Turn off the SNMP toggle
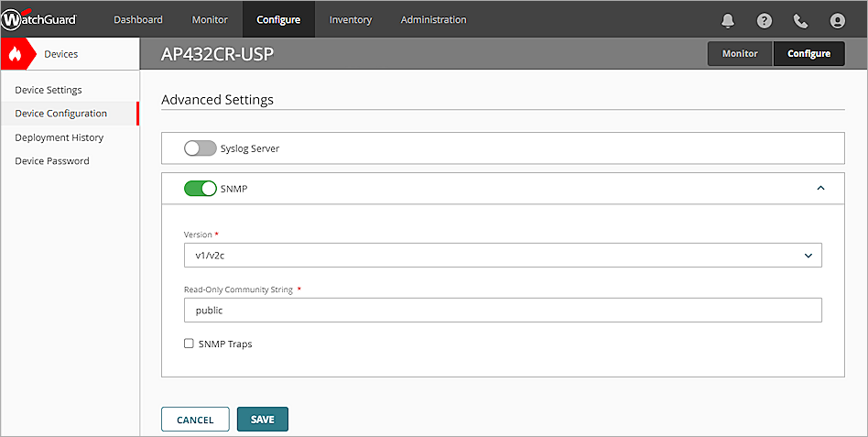The height and width of the screenshot is (437, 868). (200, 189)
